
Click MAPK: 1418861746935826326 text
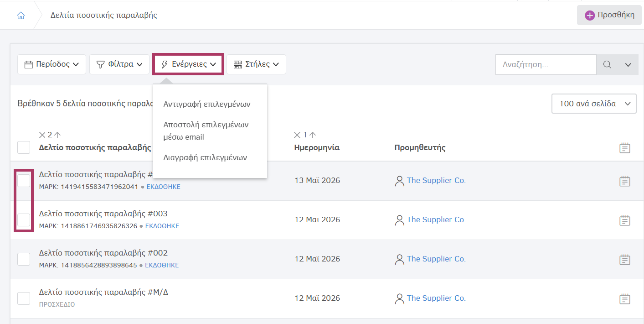[x=88, y=226]
